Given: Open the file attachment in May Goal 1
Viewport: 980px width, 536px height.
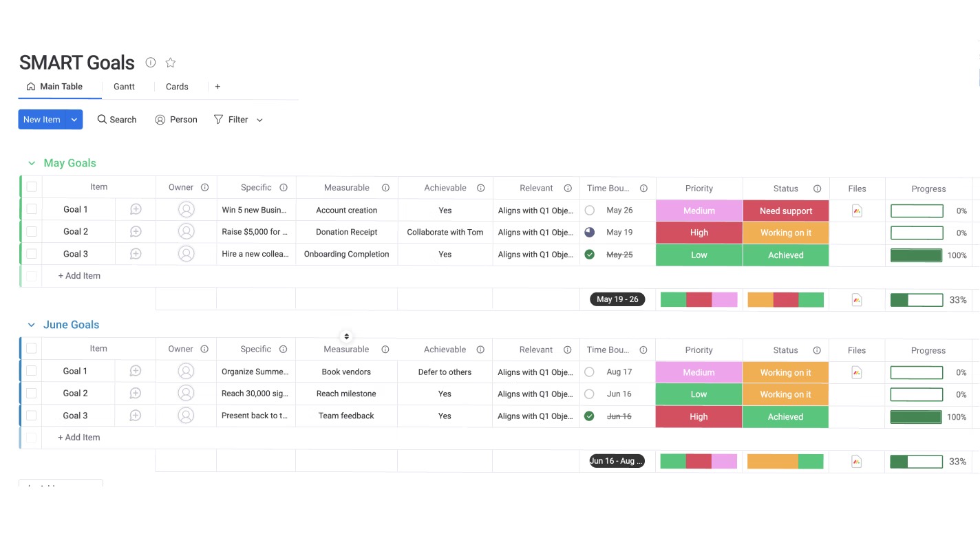Looking at the screenshot, I should click(x=857, y=211).
